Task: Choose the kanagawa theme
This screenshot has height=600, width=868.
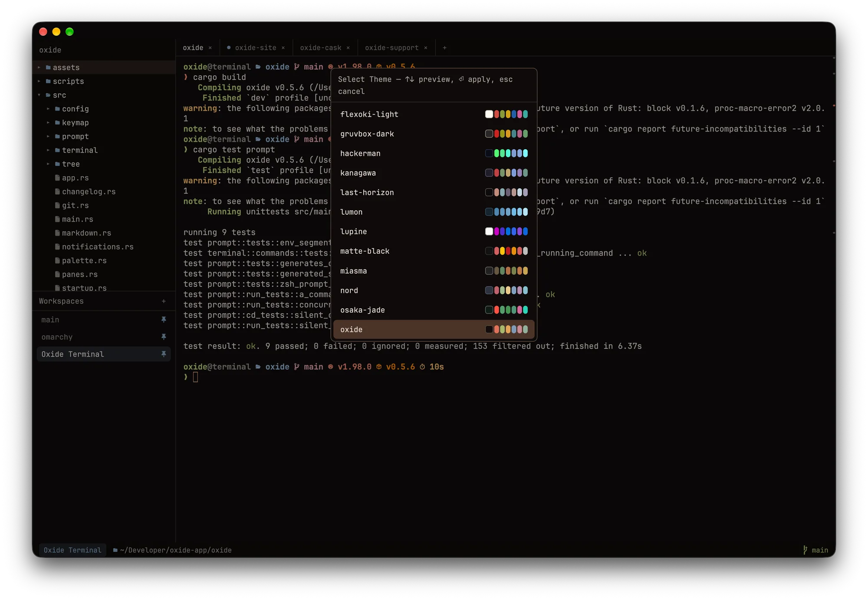Action: tap(434, 173)
